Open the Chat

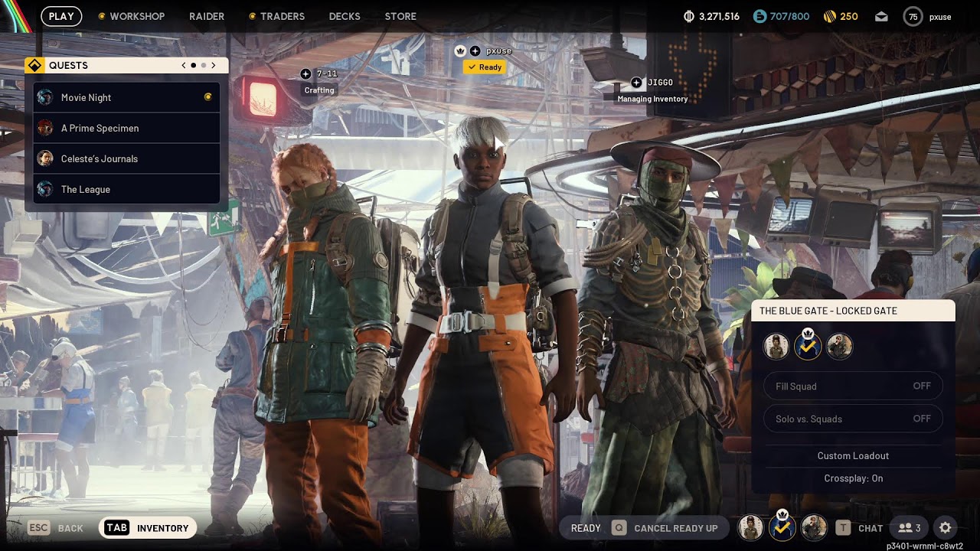pos(860,528)
